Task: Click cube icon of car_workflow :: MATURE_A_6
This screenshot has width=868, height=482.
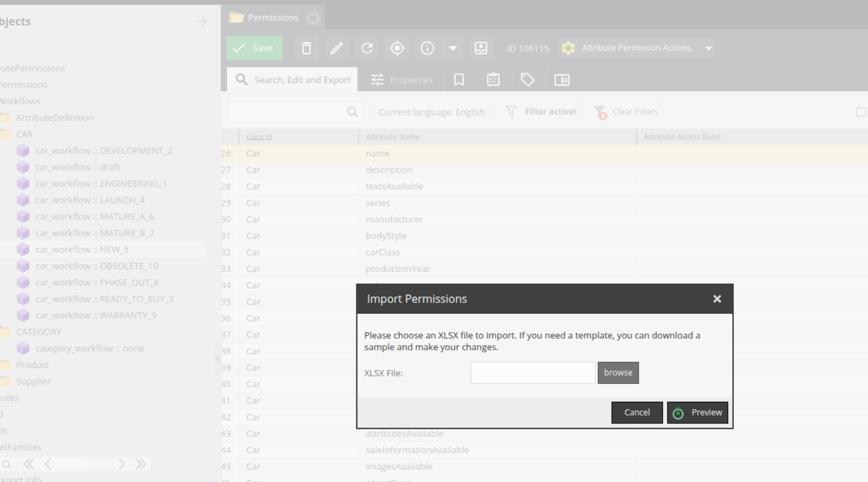Action: coord(23,216)
